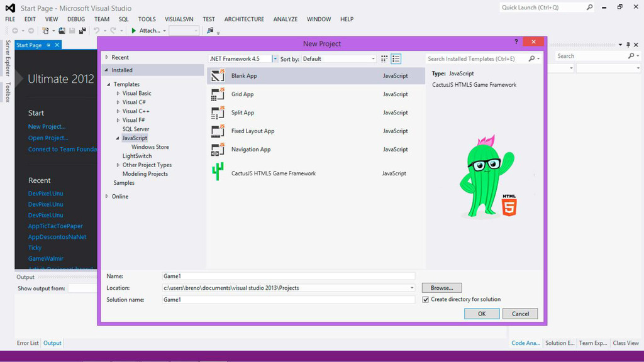
Task: Expand the Online section
Action: coord(107,196)
